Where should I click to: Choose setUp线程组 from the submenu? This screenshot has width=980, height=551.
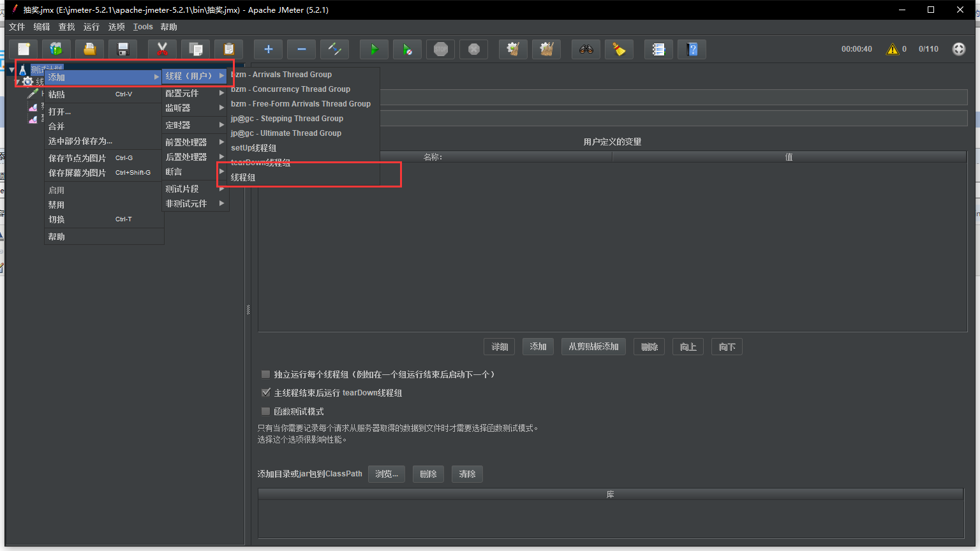304,148
